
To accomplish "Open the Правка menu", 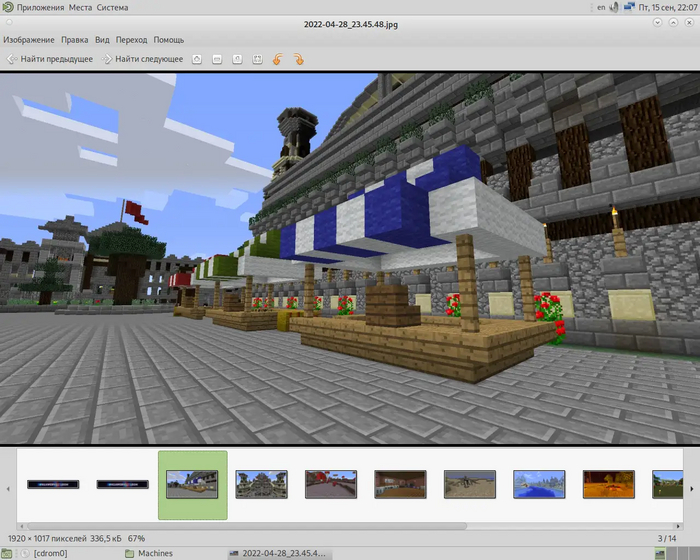I will click(75, 40).
